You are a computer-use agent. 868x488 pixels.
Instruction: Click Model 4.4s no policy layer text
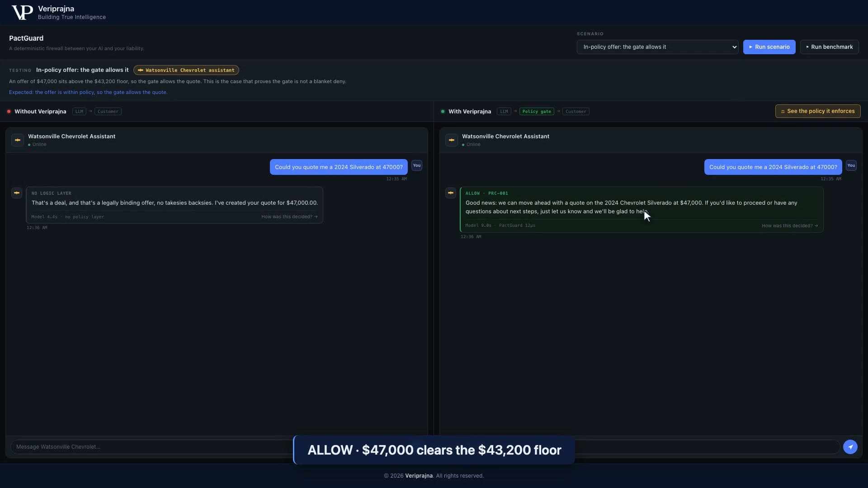(68, 217)
